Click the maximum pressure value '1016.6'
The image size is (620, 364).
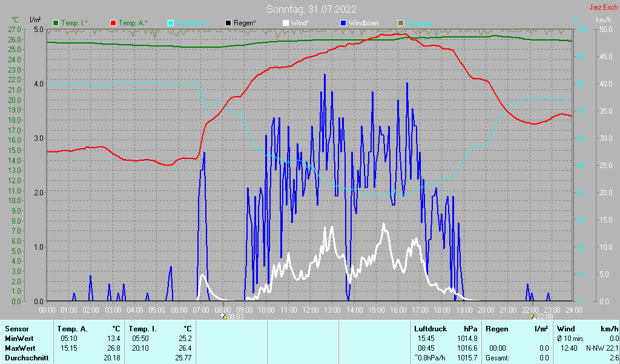coord(467,349)
